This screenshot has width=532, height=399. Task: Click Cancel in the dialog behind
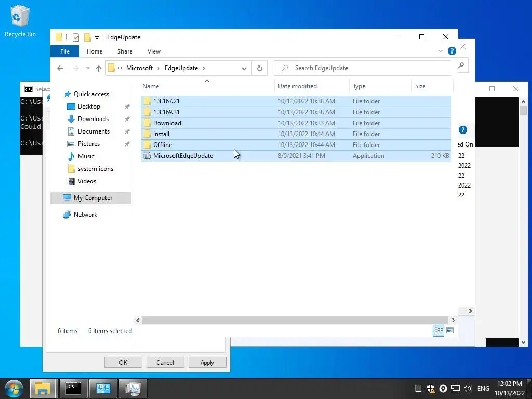click(165, 362)
